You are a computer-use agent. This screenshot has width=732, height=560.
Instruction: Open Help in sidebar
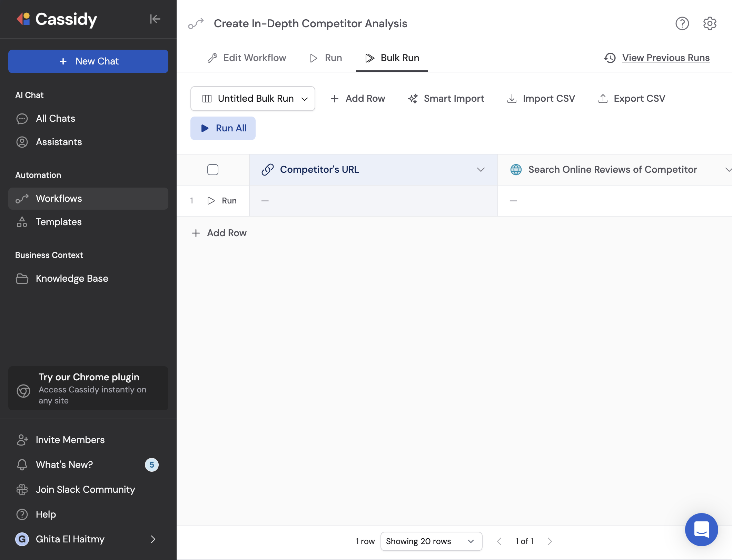point(88,514)
